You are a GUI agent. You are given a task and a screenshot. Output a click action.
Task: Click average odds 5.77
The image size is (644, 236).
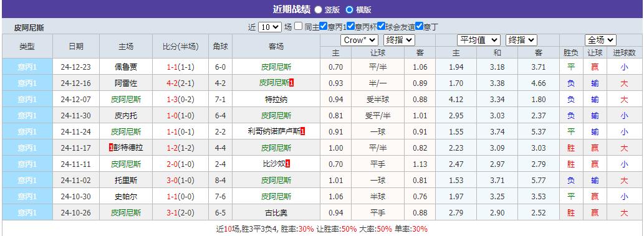pos(539,181)
